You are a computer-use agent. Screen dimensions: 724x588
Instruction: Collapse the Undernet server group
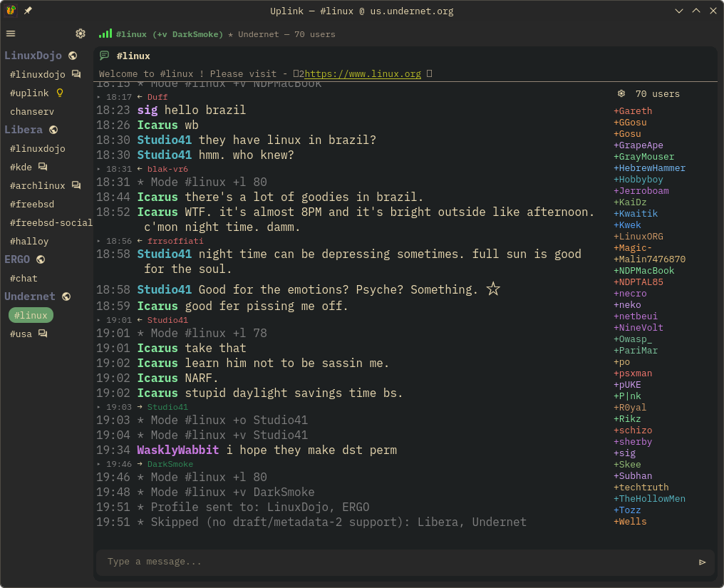pyautogui.click(x=30, y=296)
